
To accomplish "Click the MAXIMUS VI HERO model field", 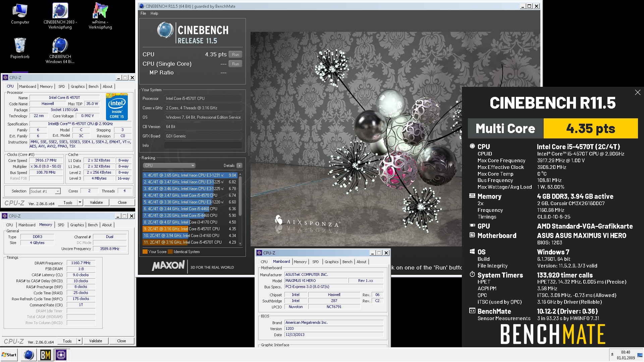I will 315,281.
